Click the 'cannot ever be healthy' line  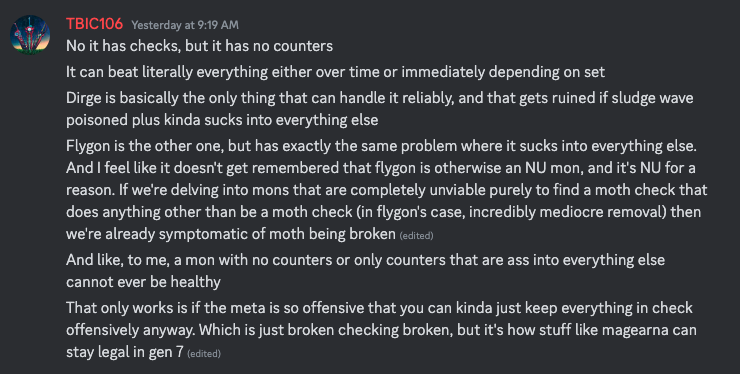pos(143,282)
